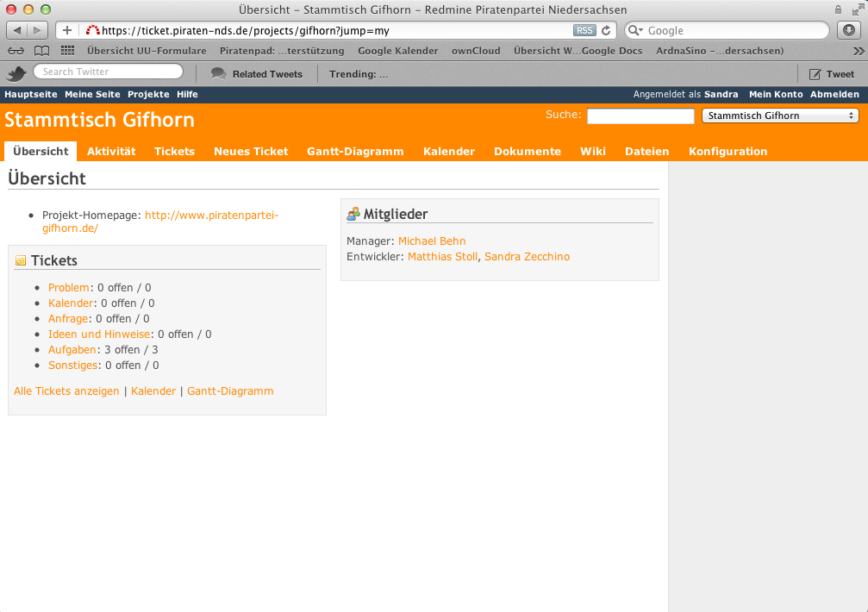Switch to the Tickets tab
The image size is (868, 612).
pyautogui.click(x=174, y=151)
